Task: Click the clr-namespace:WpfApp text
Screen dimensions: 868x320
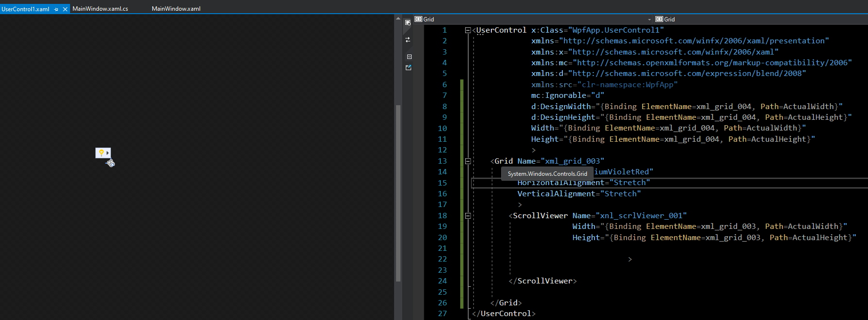Action: [x=627, y=85]
